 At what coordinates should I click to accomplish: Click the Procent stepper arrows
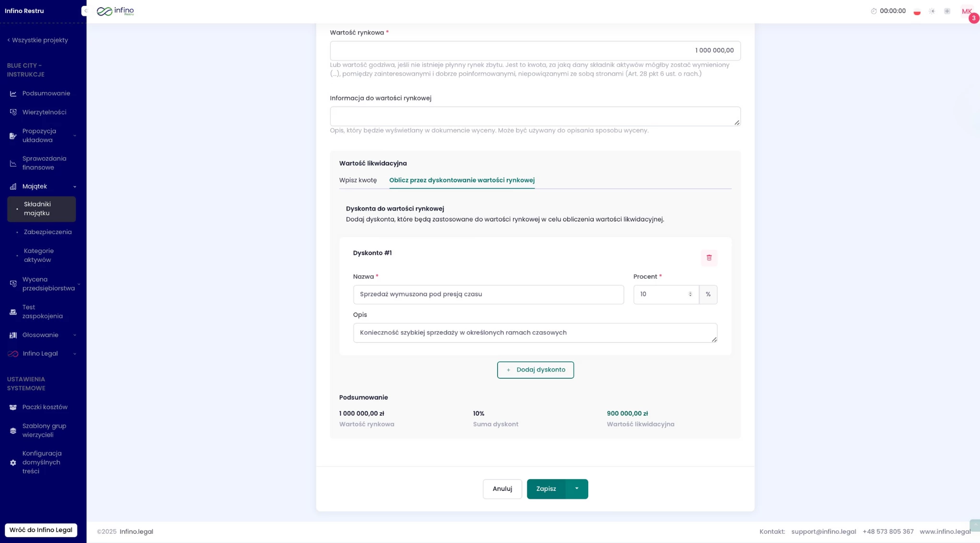[x=690, y=294]
